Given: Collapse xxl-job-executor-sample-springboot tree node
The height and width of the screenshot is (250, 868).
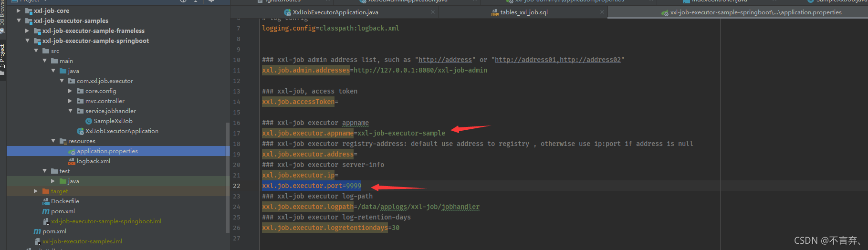Looking at the screenshot, I should pyautogui.click(x=27, y=41).
